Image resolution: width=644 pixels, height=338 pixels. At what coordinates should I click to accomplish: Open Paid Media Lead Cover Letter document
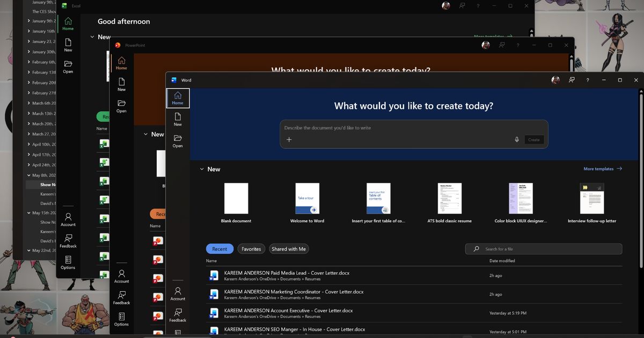pos(414,275)
